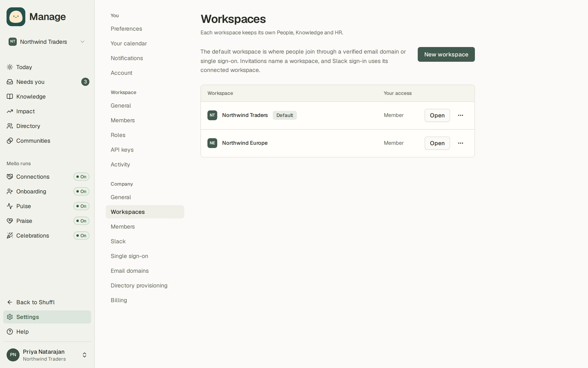The width and height of the screenshot is (588, 368).
Task: Click the Communities icon in sidebar
Action: click(10, 141)
